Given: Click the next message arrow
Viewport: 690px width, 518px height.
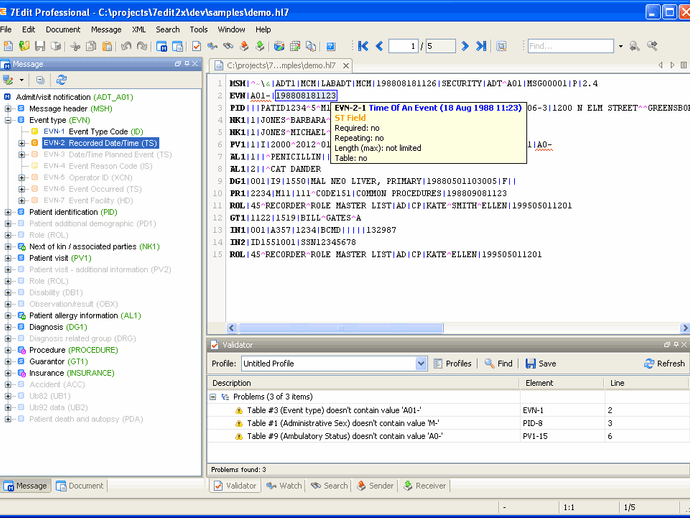Looking at the screenshot, I should click(x=465, y=46).
